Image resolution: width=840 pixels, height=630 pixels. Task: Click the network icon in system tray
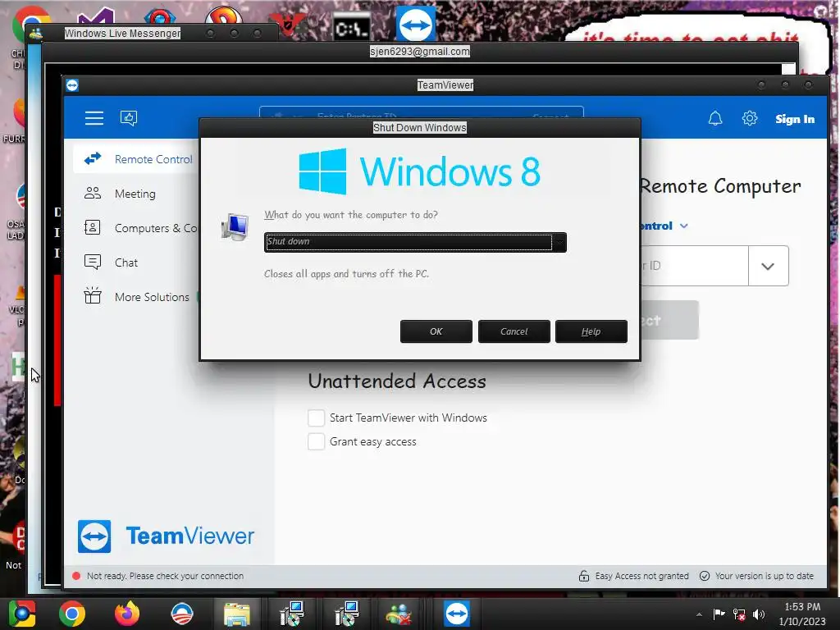tap(739, 614)
